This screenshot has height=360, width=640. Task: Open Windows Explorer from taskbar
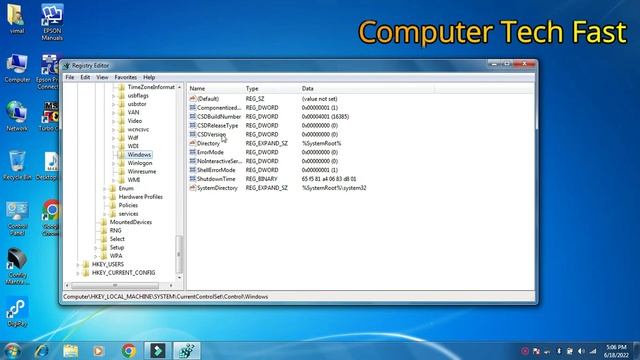coord(71,351)
